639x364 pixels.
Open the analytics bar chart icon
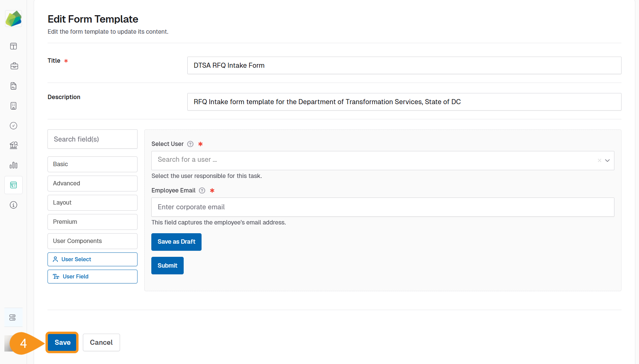[13, 165]
